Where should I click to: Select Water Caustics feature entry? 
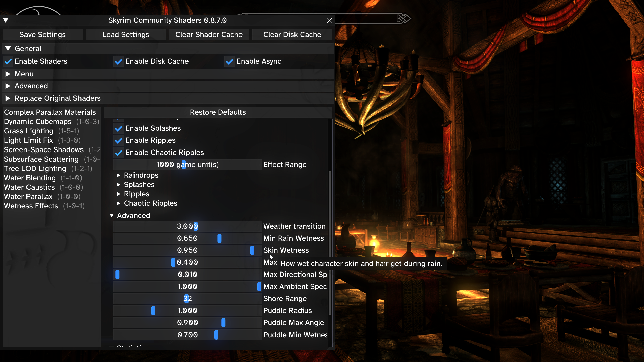30,187
